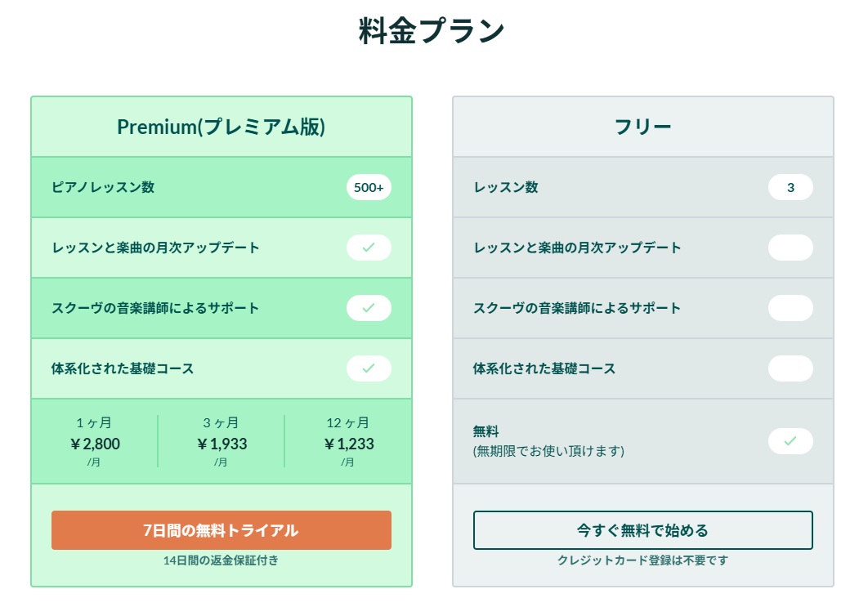Select the 3ヶ月 ¥1,933 pricing option
This screenshot has height=616, width=868.
coord(221,442)
